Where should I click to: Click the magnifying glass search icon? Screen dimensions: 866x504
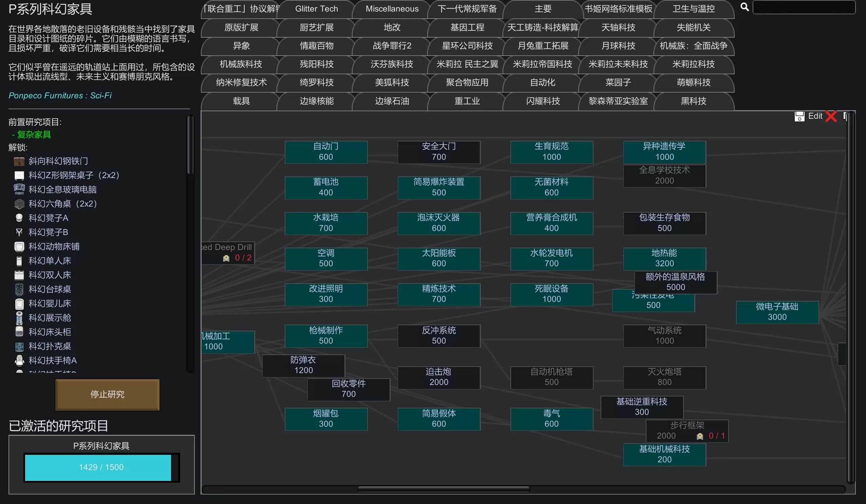click(745, 7)
